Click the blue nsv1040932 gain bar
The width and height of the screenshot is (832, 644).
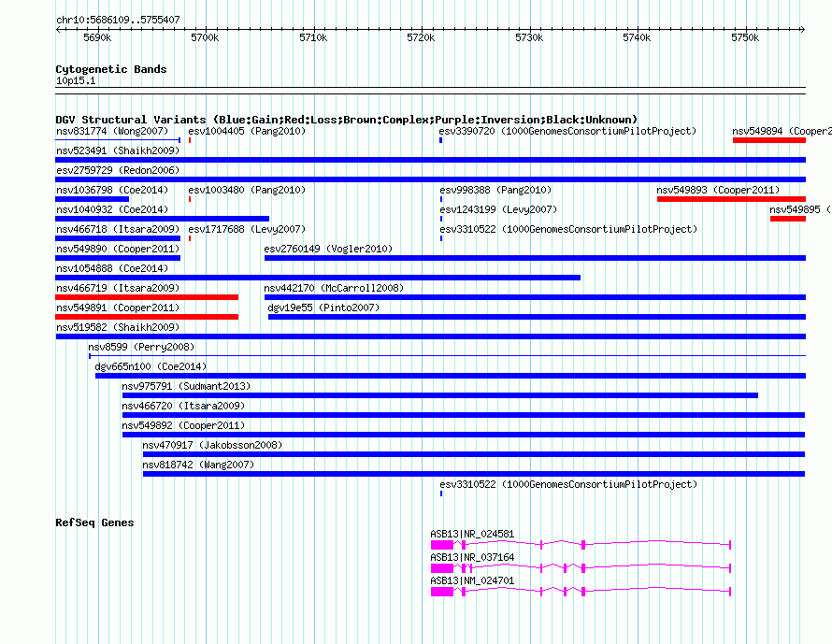point(162,219)
